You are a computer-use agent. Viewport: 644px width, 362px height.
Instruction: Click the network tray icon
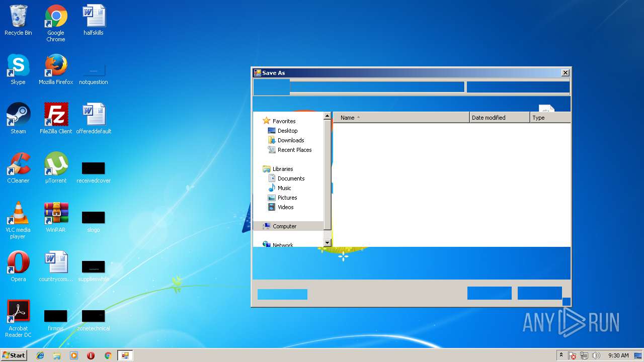(x=584, y=355)
